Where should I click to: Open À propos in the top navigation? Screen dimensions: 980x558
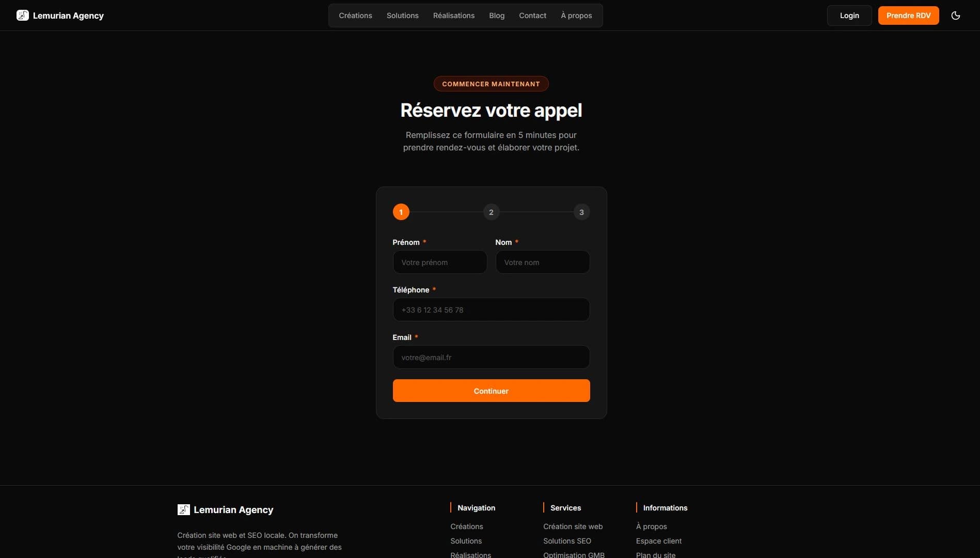pyautogui.click(x=576, y=16)
